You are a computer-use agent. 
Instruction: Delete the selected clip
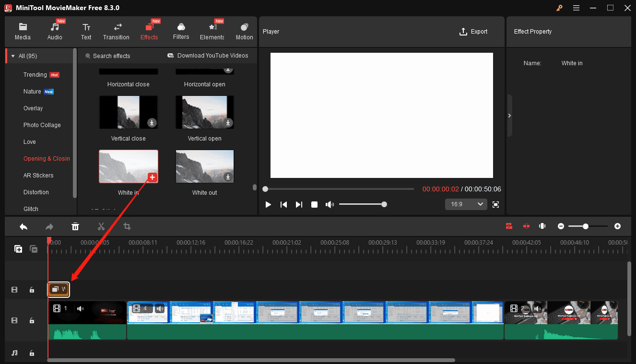75,226
